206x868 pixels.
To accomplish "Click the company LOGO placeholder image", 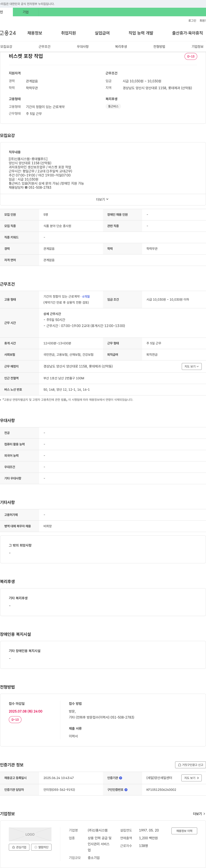I will point(30,834).
